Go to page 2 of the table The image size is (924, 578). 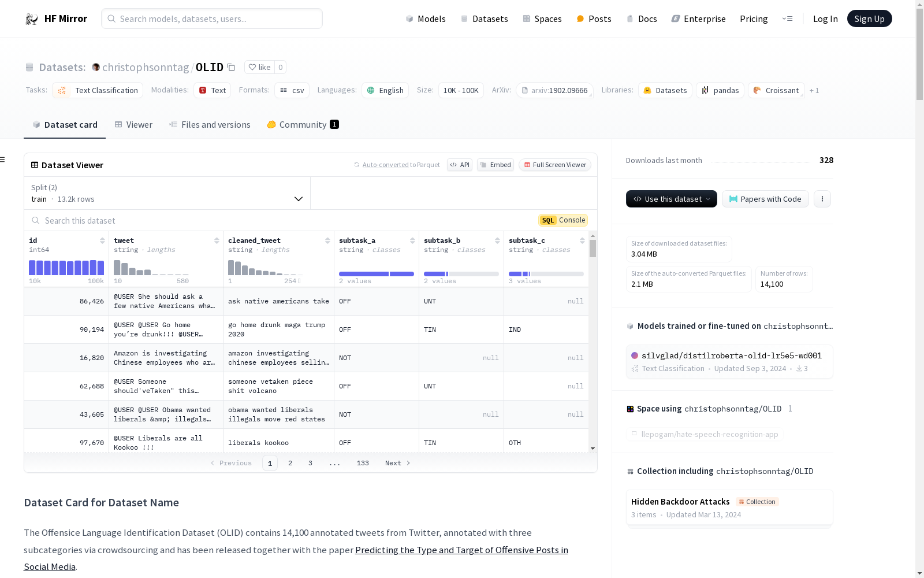[x=290, y=463]
